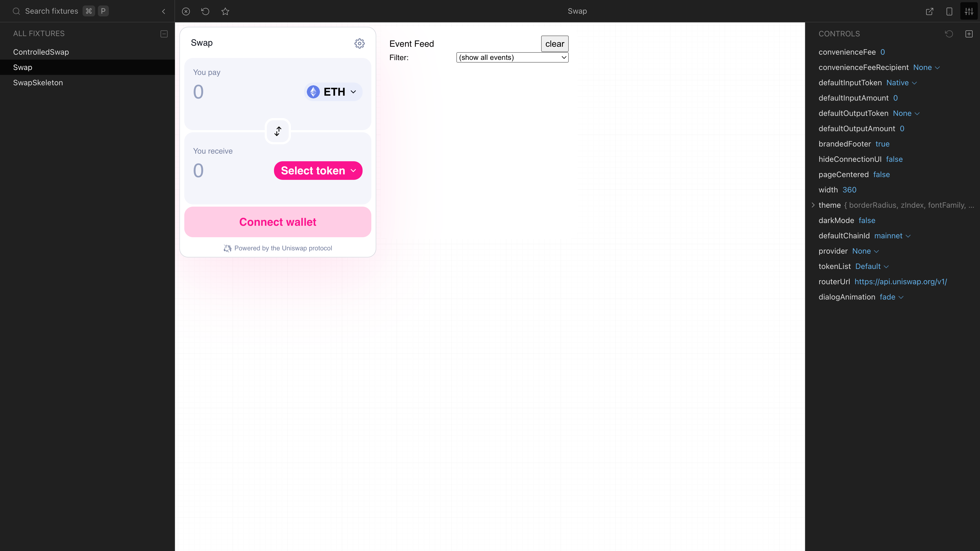Open the event filter dropdown
The width and height of the screenshot is (980, 551).
point(512,57)
